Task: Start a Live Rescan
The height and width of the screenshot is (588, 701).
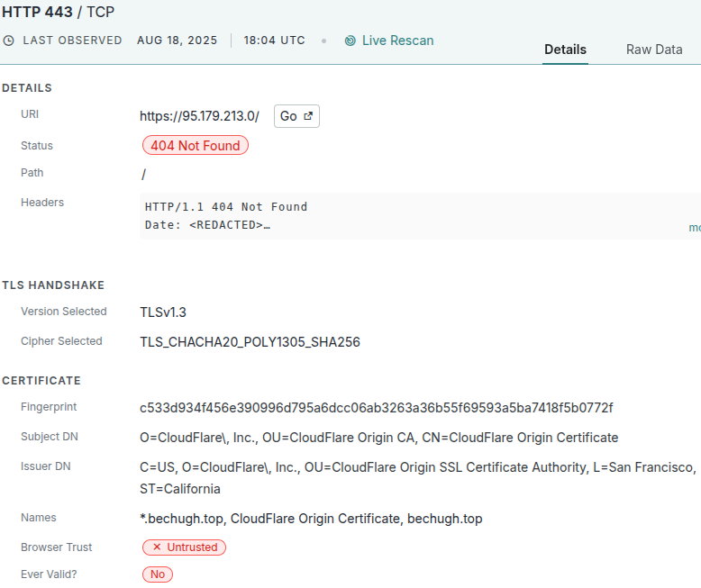Action: coord(396,41)
